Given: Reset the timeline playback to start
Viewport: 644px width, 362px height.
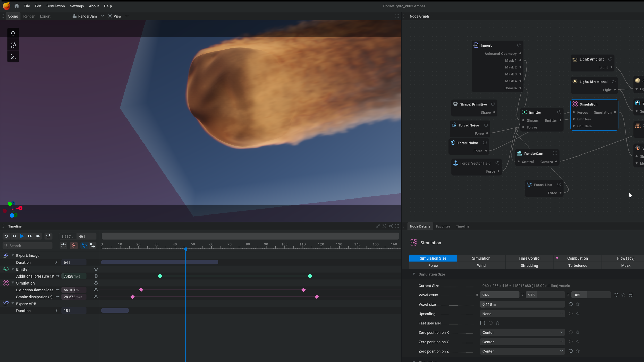Looking at the screenshot, I should [x=6, y=236].
